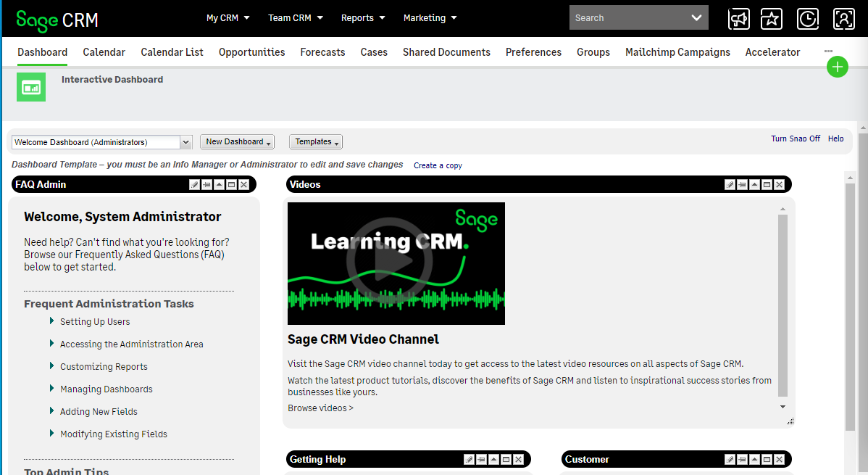Collapse the Customer gadget
The height and width of the screenshot is (475, 868).
click(754, 460)
